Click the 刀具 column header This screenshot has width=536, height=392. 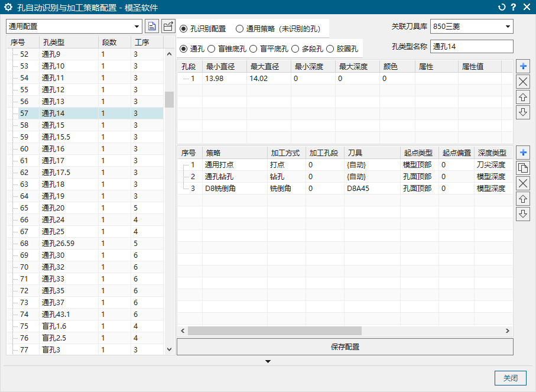click(372, 153)
